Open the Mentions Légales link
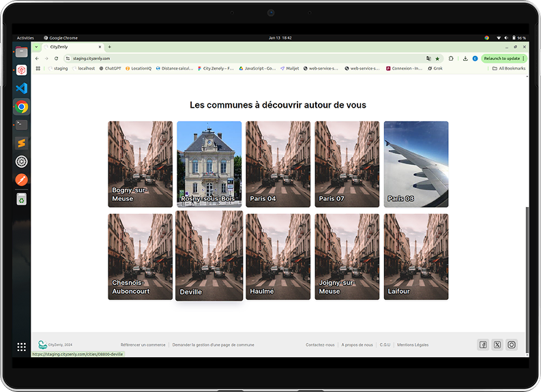Viewport: 541px width, 392px height. click(x=413, y=345)
